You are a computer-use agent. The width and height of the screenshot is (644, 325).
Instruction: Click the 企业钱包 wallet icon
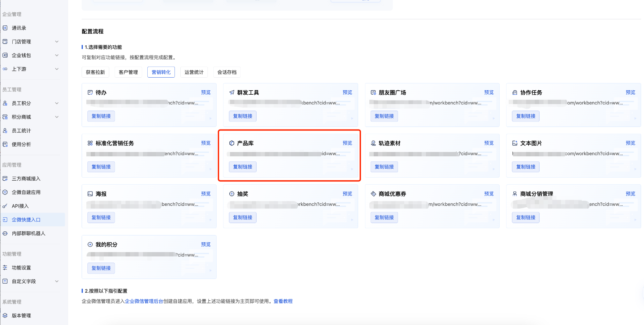coord(5,55)
